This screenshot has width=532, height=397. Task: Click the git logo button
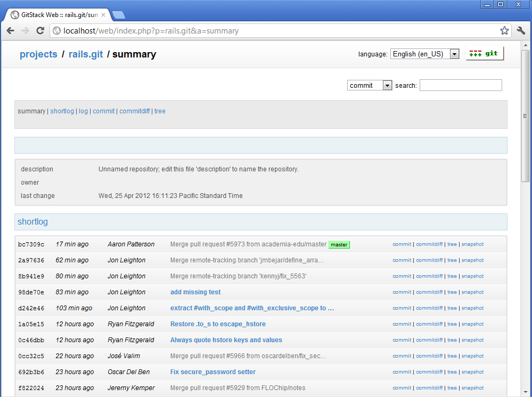pos(485,54)
